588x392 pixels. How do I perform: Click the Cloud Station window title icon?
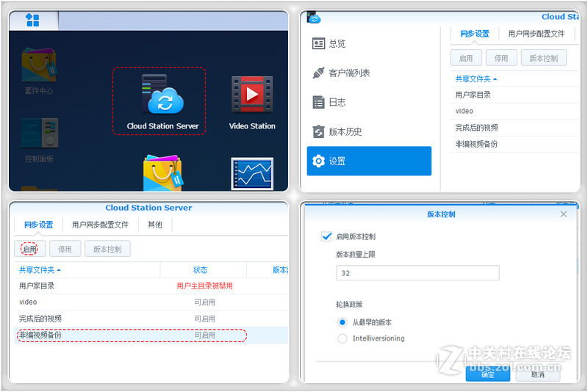point(314,18)
